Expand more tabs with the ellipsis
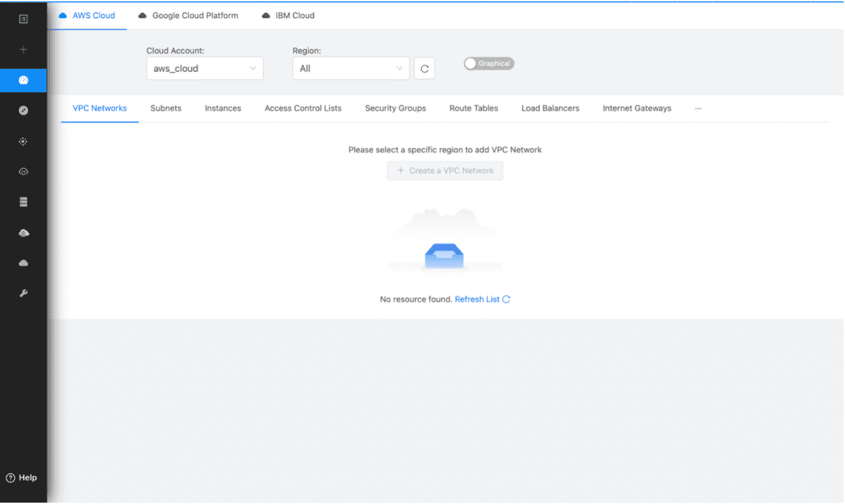 tap(698, 108)
